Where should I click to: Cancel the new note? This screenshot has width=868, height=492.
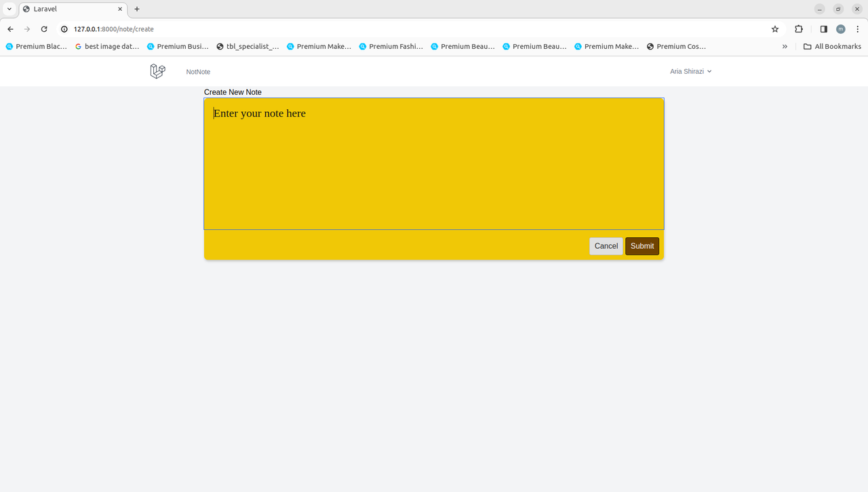point(606,246)
